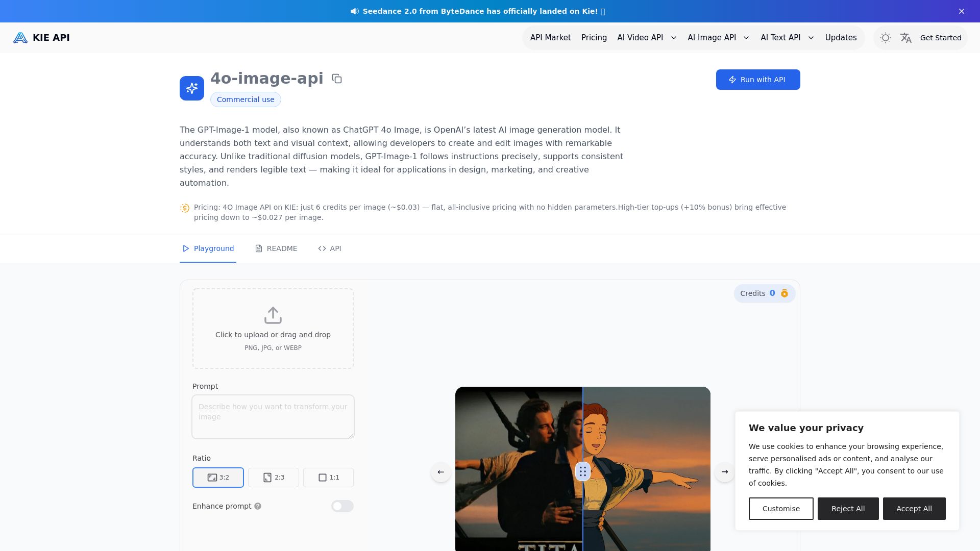Click the Get Started button
The height and width of the screenshot is (551, 980).
pyautogui.click(x=941, y=38)
